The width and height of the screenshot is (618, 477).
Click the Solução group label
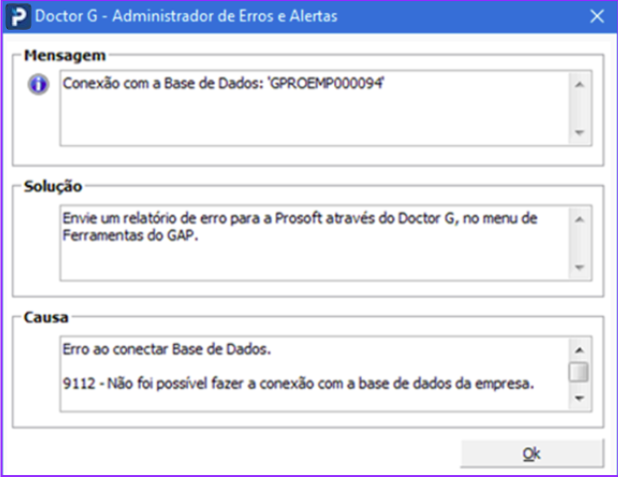point(53,186)
